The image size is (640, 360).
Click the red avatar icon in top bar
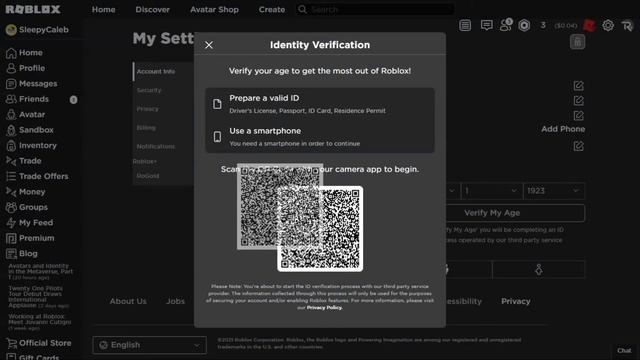click(589, 25)
